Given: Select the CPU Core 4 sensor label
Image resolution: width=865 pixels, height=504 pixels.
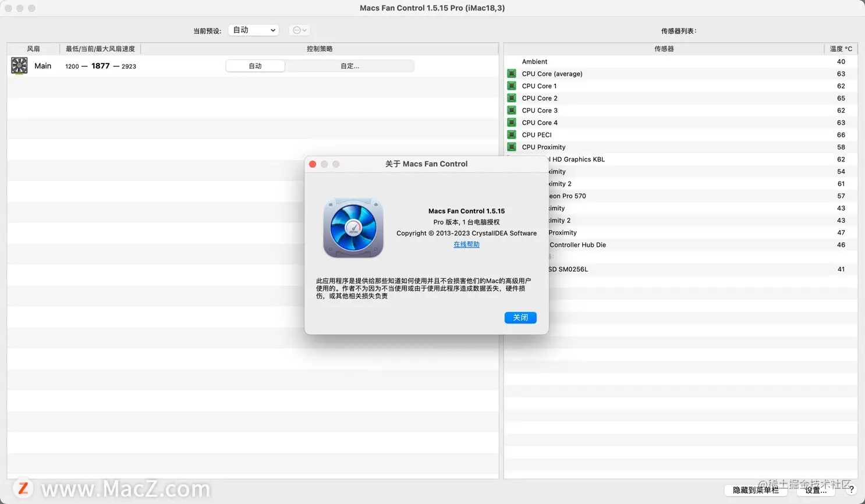Looking at the screenshot, I should coord(540,123).
